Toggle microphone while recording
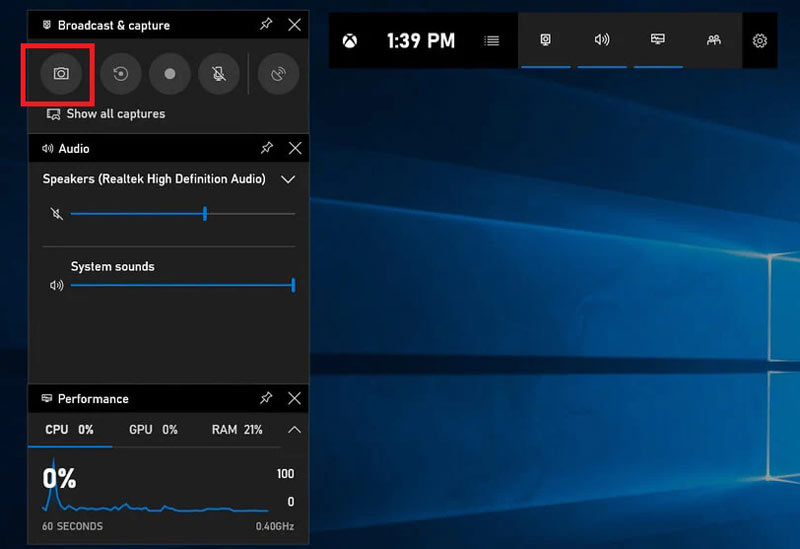This screenshot has width=800, height=549. pos(219,74)
